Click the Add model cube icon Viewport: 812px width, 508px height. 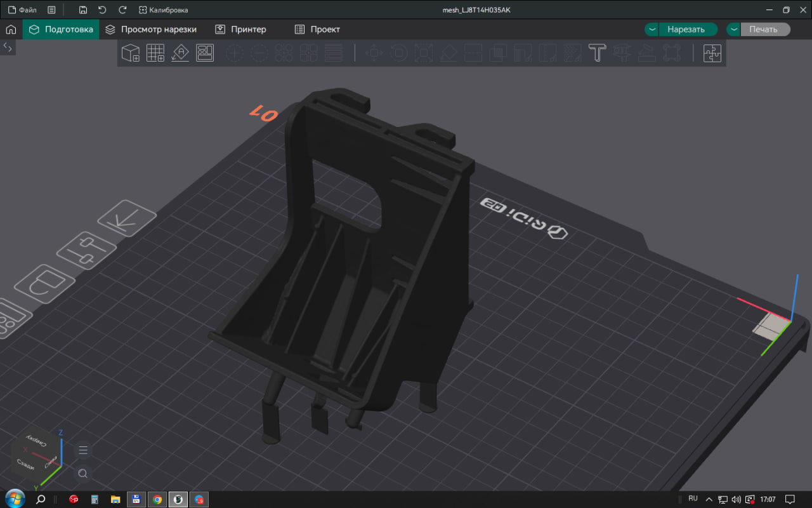[131, 53]
